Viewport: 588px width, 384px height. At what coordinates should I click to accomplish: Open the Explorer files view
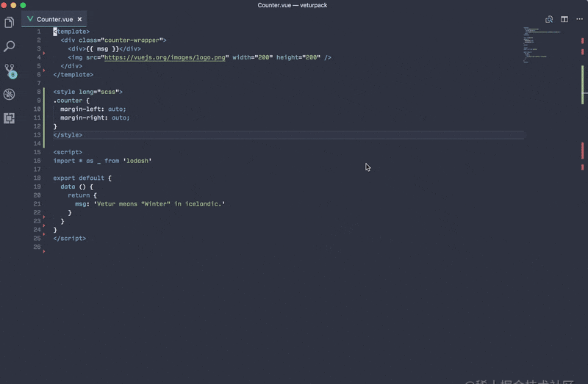10,23
